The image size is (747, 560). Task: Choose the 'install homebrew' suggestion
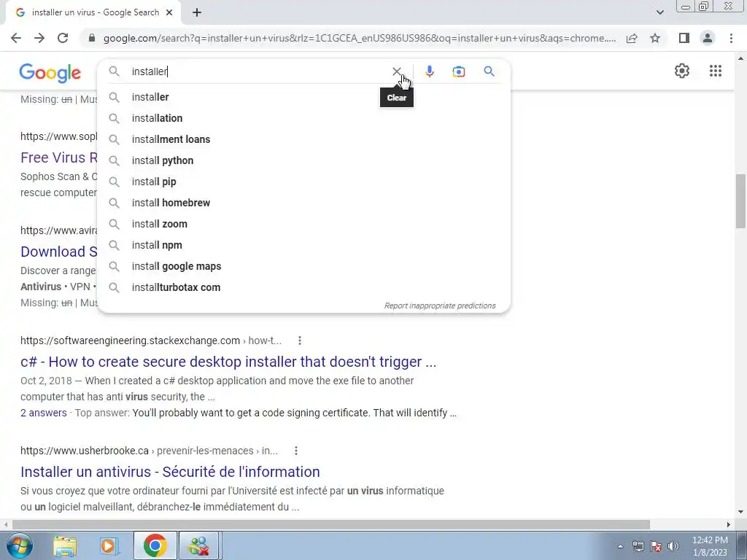pos(303,203)
